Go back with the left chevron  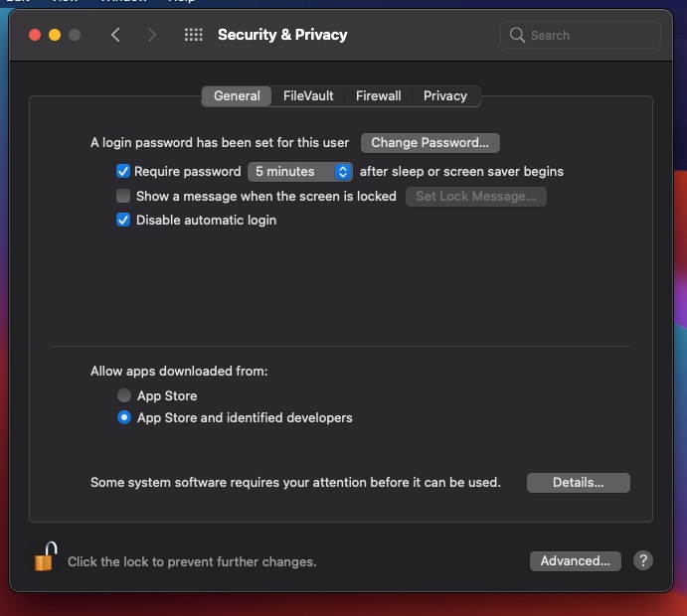(x=115, y=35)
